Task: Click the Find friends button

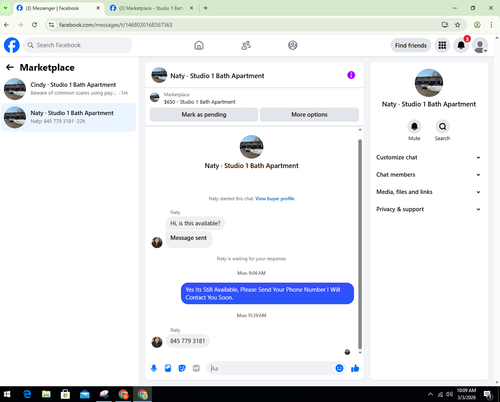Action: point(411,45)
